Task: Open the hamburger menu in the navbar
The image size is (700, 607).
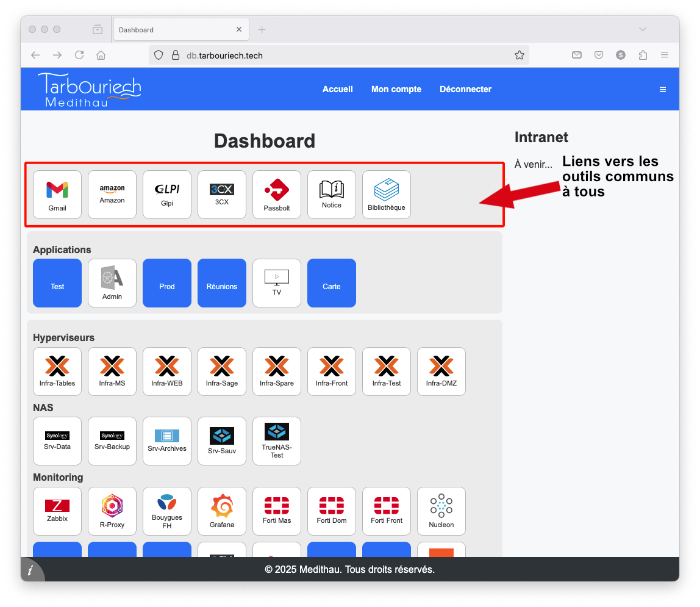Action: pos(663,89)
